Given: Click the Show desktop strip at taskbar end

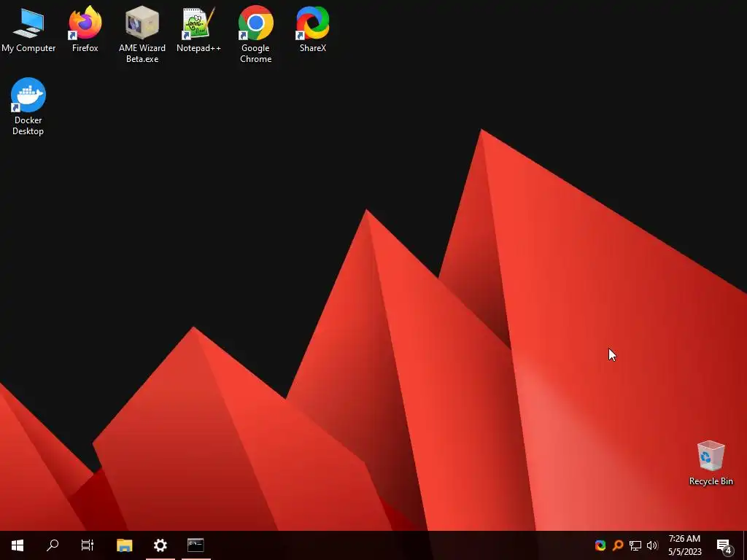Looking at the screenshot, I should click(745, 545).
